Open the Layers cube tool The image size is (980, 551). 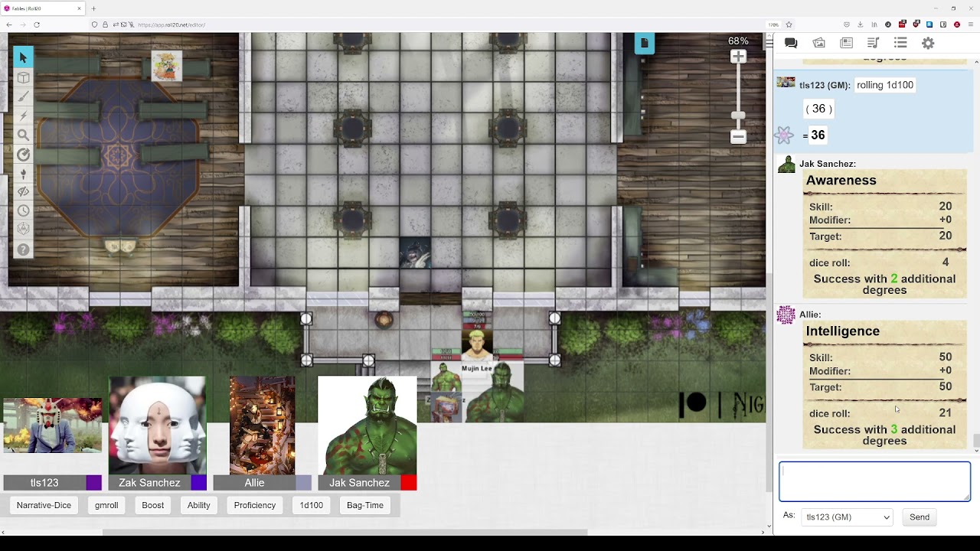pyautogui.click(x=23, y=77)
